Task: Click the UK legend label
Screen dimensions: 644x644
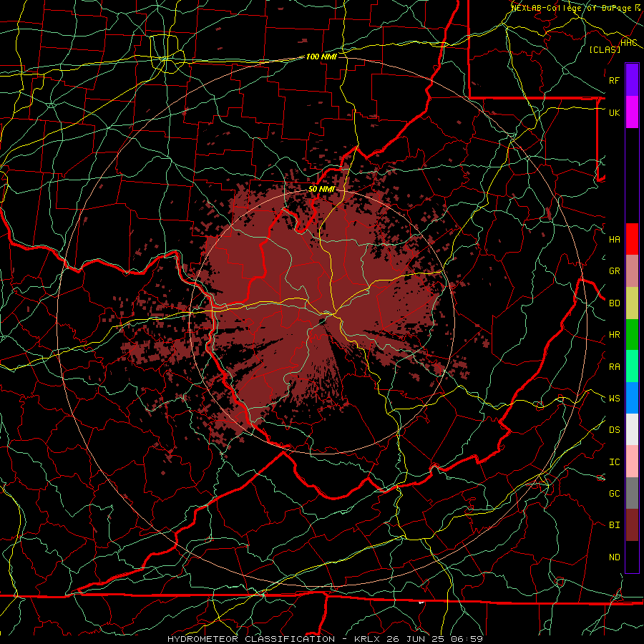Action: pos(614,112)
